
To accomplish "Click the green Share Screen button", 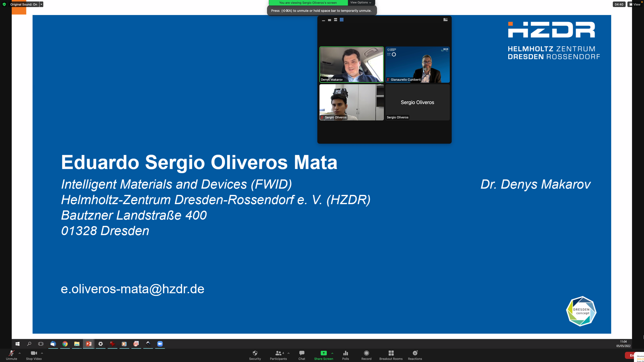I will tap(324, 355).
